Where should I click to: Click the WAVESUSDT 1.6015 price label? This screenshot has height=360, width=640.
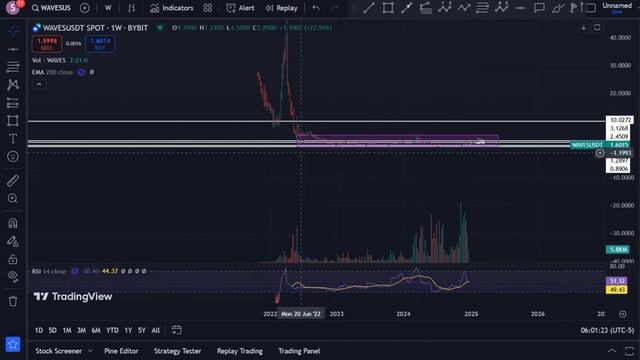click(600, 145)
